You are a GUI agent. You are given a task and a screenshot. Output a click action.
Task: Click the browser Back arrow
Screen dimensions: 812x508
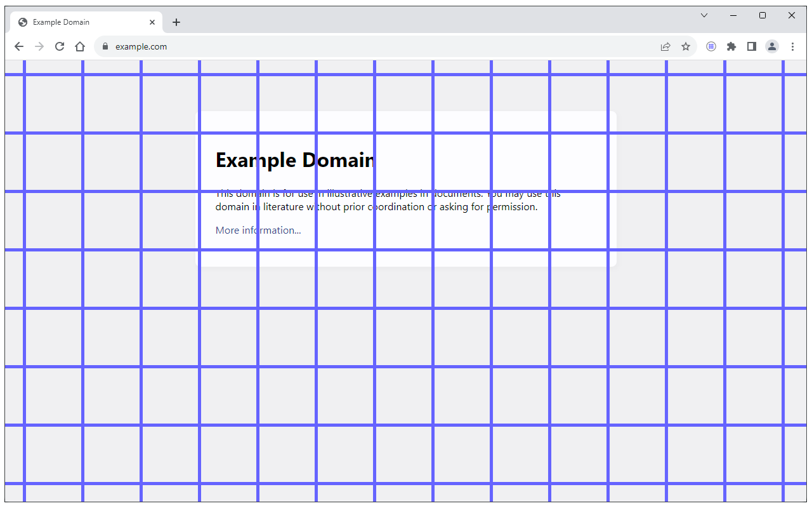click(x=18, y=46)
